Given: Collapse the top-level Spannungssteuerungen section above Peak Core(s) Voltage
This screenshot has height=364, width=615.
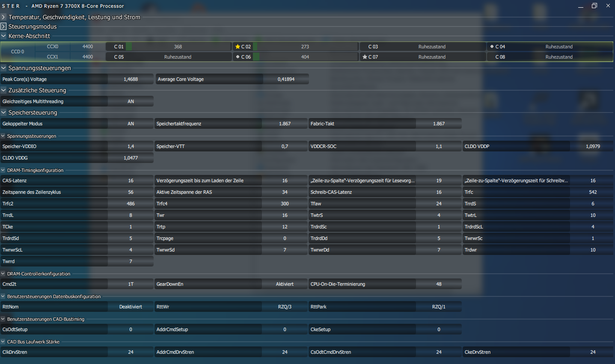Looking at the screenshot, I should point(3,68).
